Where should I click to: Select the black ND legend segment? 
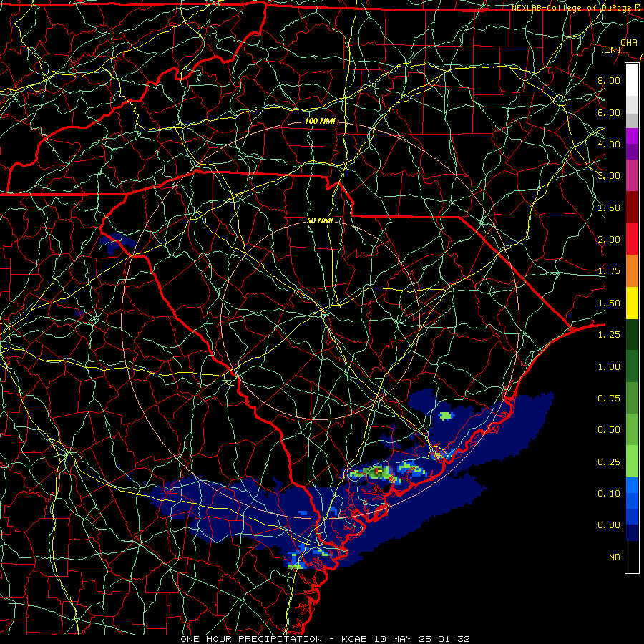(x=632, y=557)
